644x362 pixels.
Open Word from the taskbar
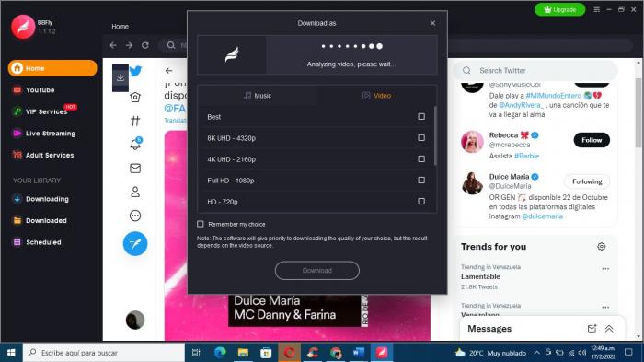pos(358,353)
